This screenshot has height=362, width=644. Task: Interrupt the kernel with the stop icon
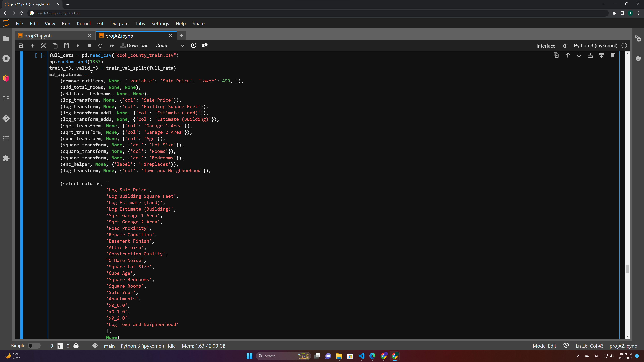89,46
